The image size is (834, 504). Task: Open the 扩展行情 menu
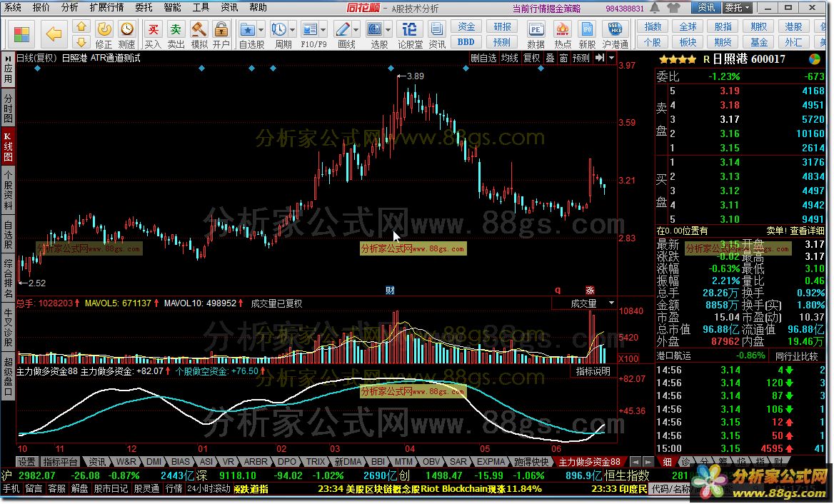[106, 7]
